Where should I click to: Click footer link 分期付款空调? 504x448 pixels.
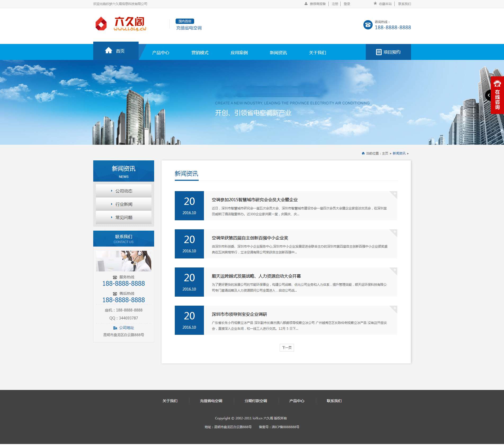tap(256, 401)
